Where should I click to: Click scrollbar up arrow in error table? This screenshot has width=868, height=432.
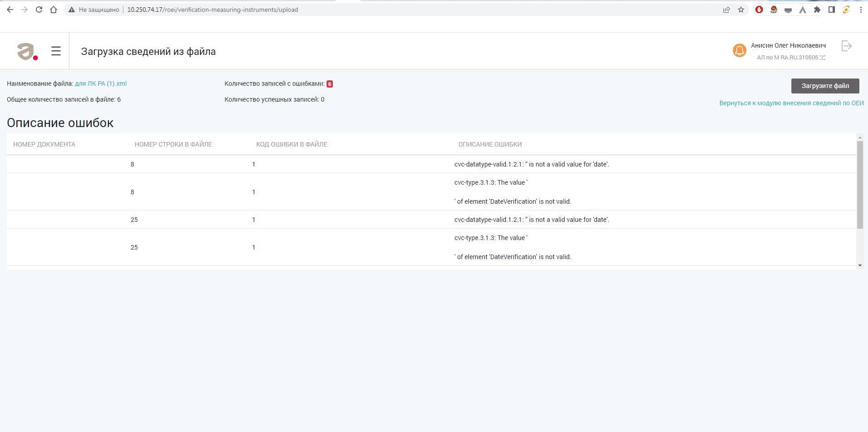point(860,137)
